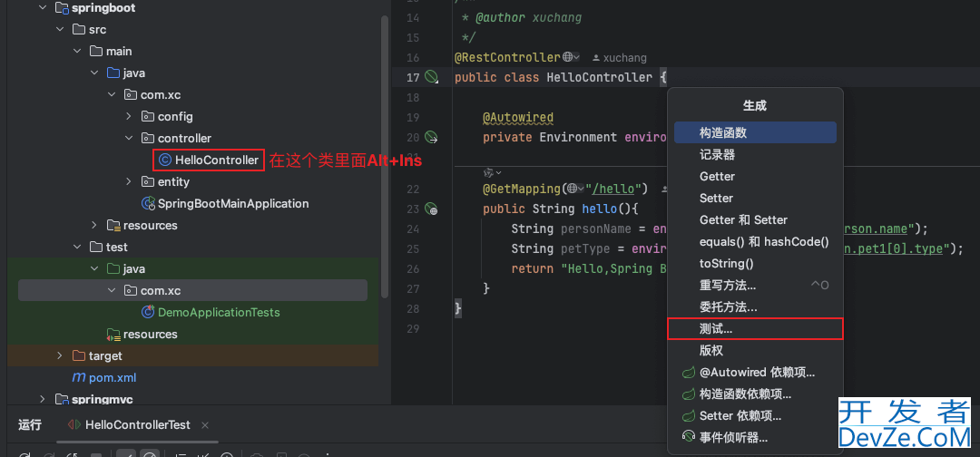Collapse the main folder chevron

77,51
